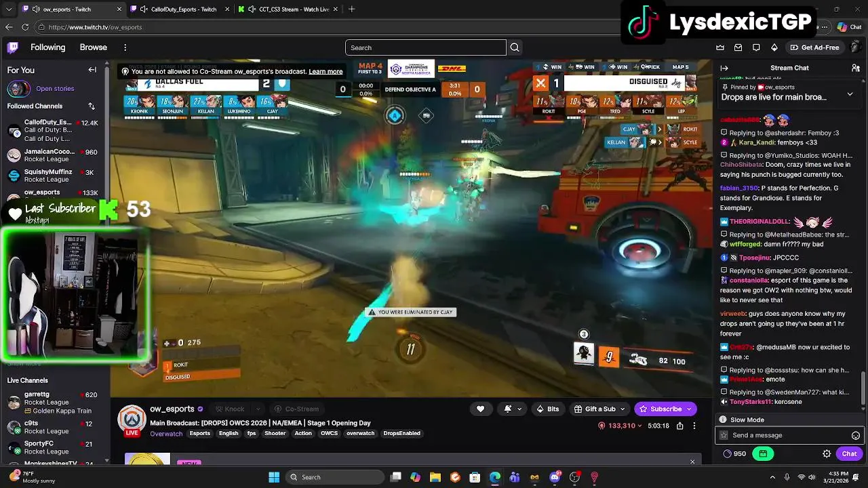Click the DropsEnabled tag
This screenshot has width=868, height=488.
[x=402, y=434]
